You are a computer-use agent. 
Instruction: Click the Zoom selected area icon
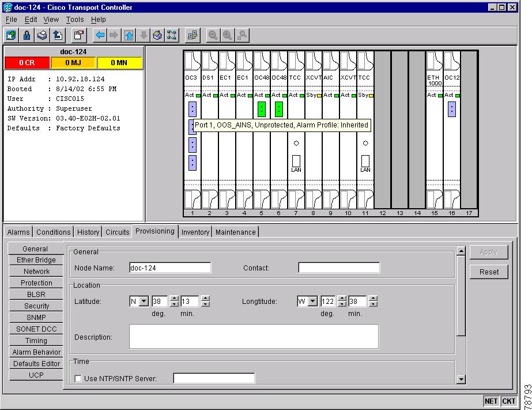242,35
